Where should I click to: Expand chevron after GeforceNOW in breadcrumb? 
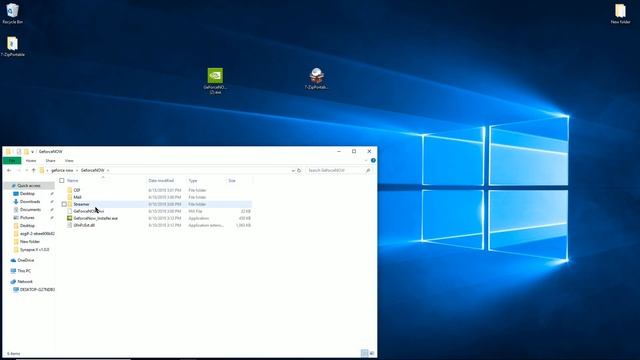tap(108, 170)
